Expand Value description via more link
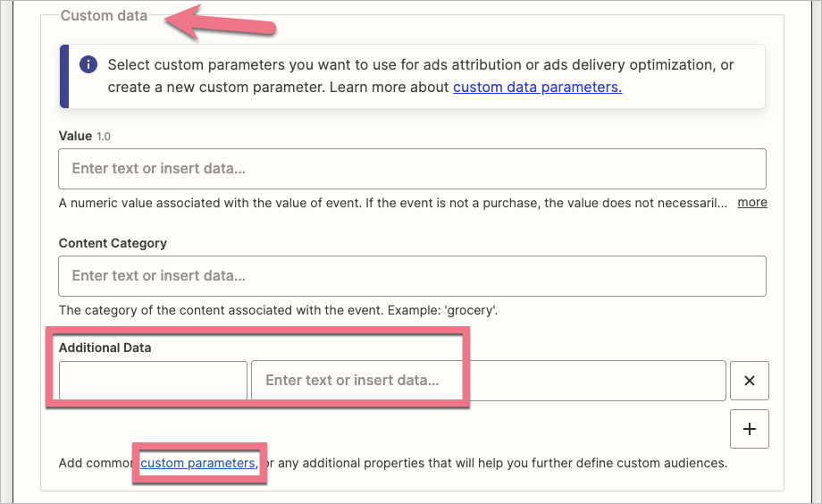Image resolution: width=822 pixels, height=504 pixels. click(752, 203)
